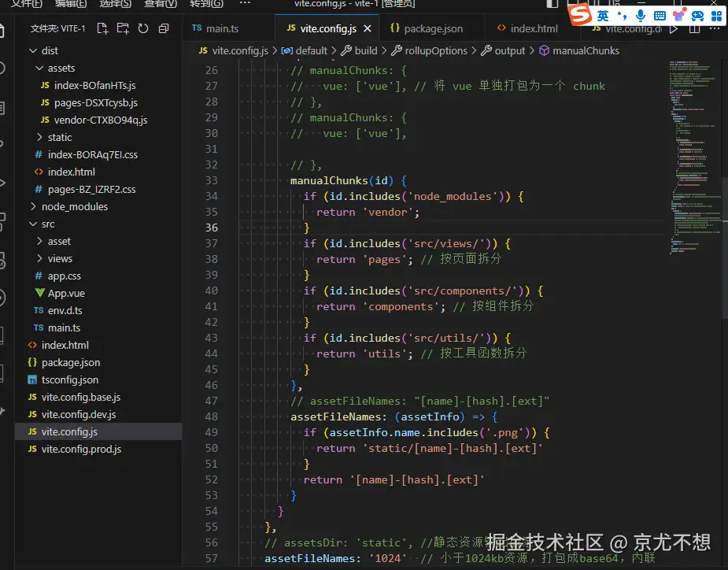728x570 pixels.
Task: Switch to the index.html editor tab
Action: [533, 28]
